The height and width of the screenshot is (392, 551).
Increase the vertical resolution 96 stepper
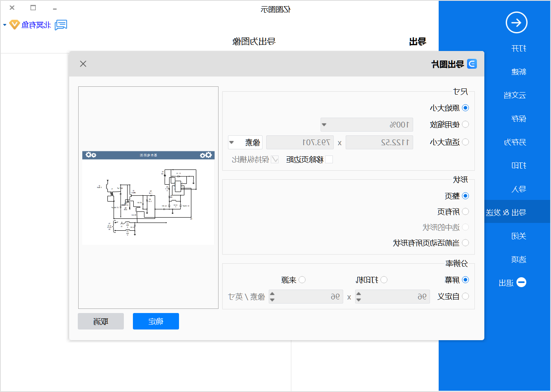tap(272, 294)
